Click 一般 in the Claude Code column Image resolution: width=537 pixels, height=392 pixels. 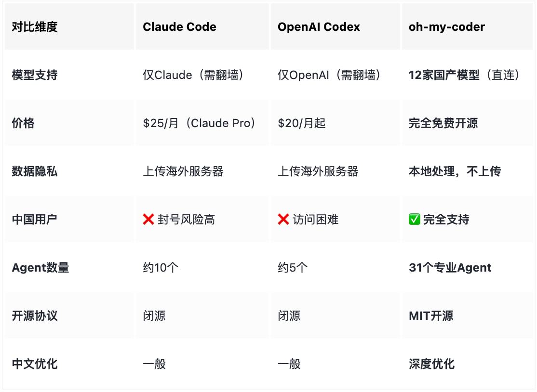pos(154,364)
